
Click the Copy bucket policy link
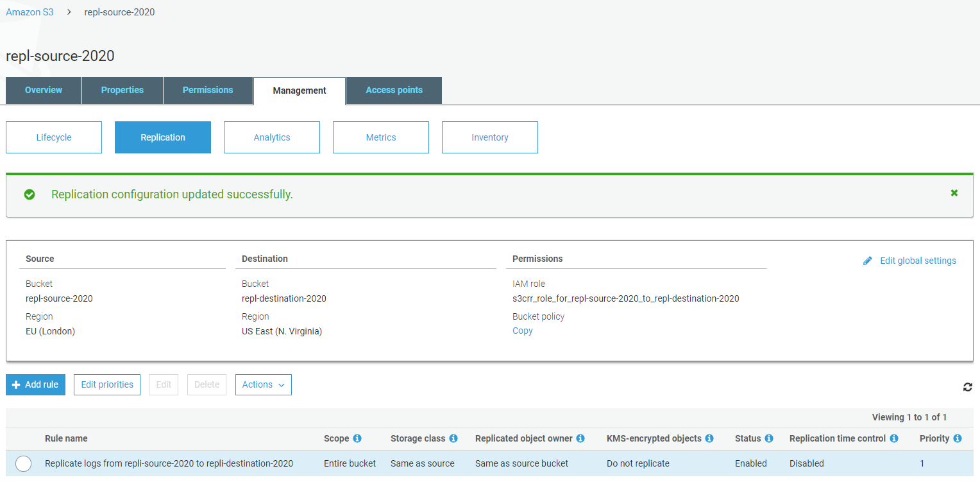pyautogui.click(x=523, y=331)
